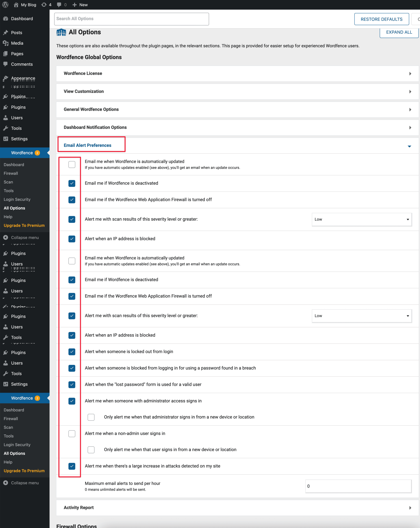Click the Posts pushpin icon
The height and width of the screenshot is (528, 420).
(6, 33)
